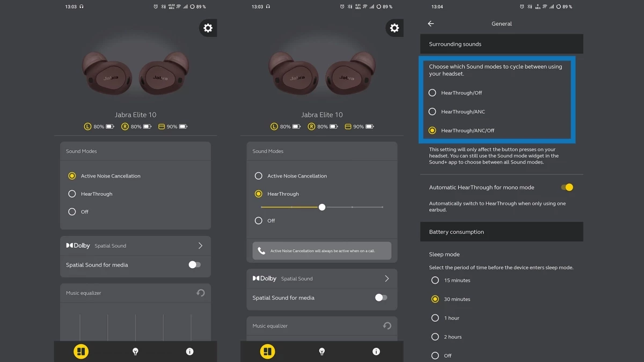
Task: Tap the earbuds image on the left screen
Action: point(135,73)
